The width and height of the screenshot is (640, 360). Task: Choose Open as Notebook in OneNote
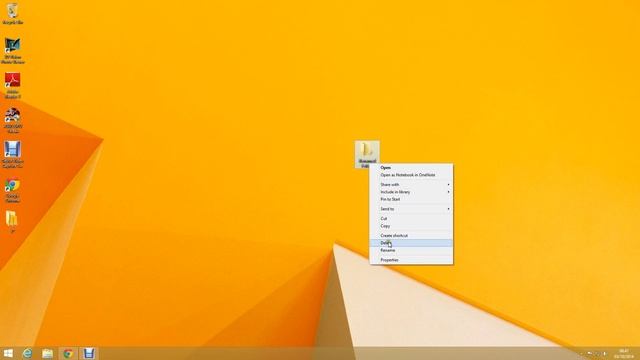click(411, 175)
